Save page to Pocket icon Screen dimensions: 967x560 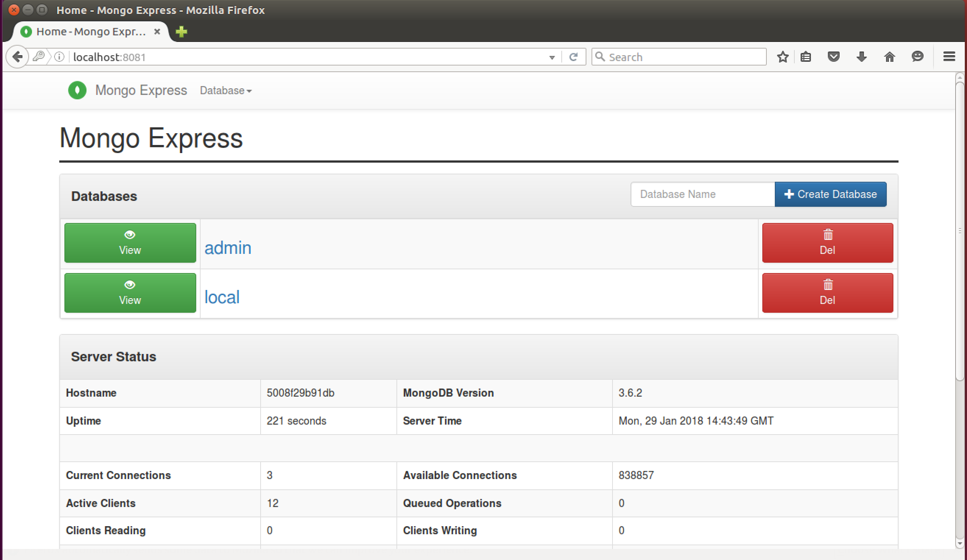(x=833, y=57)
